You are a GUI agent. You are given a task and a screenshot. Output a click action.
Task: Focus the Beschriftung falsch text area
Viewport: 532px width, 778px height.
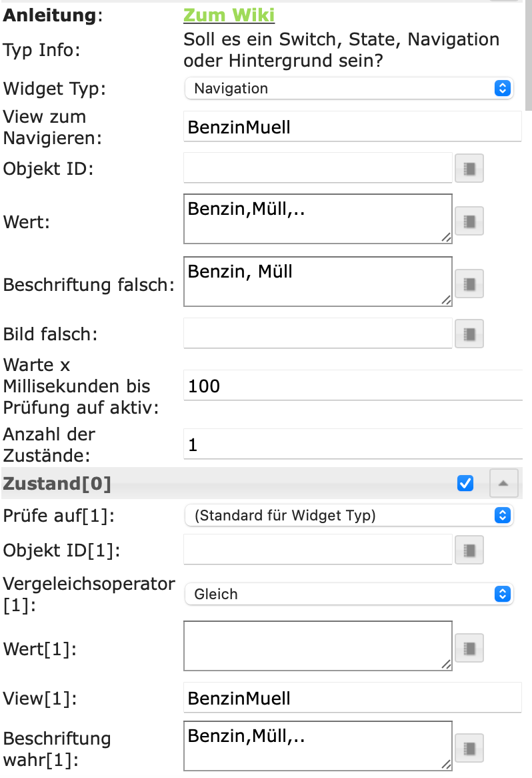pyautogui.click(x=317, y=282)
